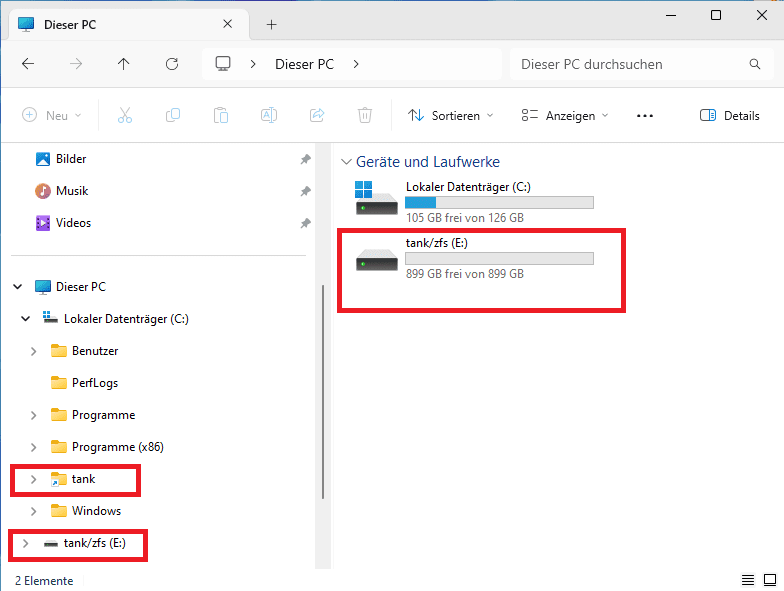Unpin Videos from quick access

coord(306,223)
